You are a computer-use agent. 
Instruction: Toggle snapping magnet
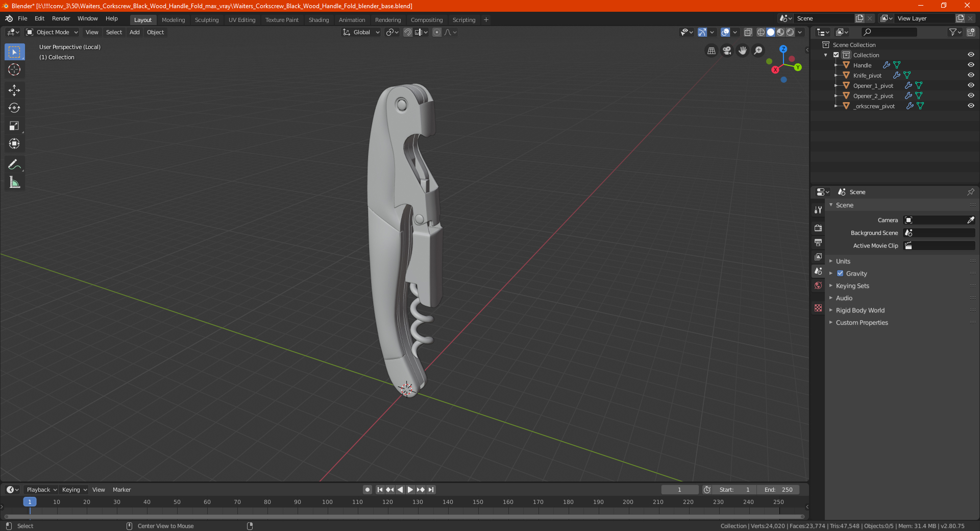(408, 32)
